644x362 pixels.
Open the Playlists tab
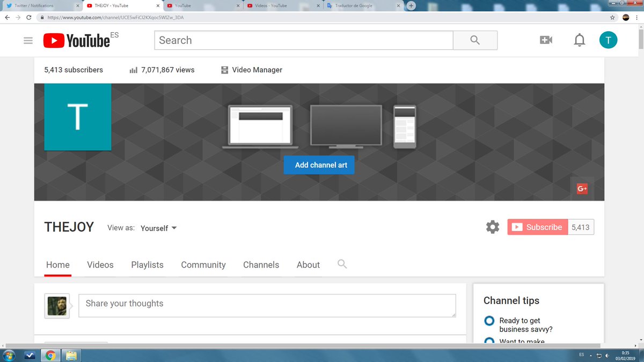coord(147,265)
